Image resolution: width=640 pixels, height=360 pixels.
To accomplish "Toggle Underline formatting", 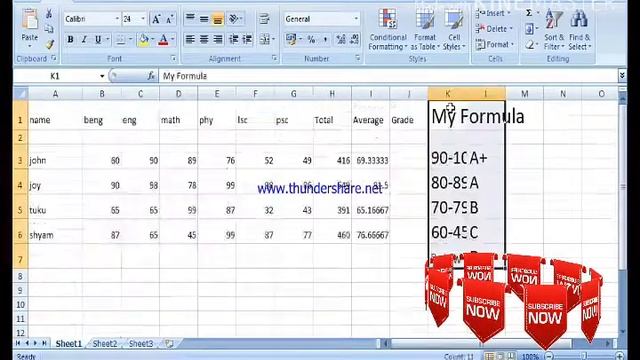I will [x=98, y=40].
